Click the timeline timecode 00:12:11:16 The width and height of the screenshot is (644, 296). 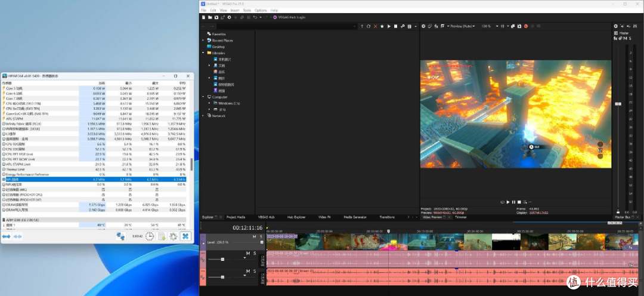[247, 227]
